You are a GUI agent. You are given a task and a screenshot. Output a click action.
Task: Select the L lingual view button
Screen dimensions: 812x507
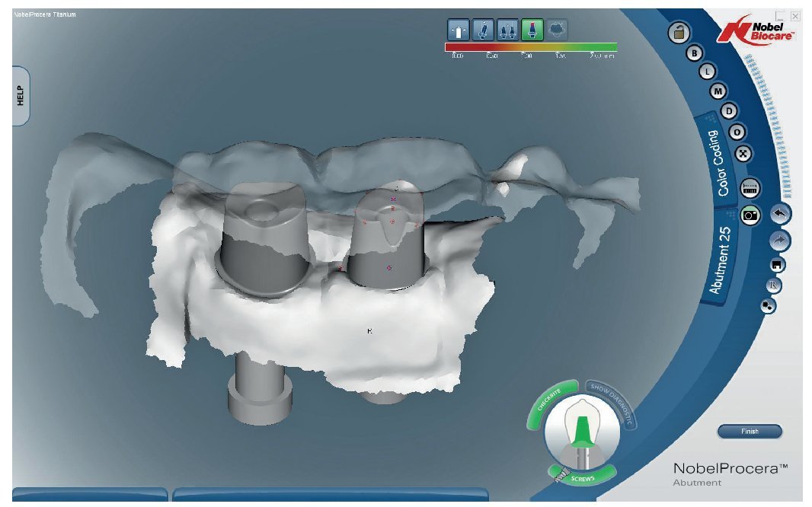pos(707,72)
